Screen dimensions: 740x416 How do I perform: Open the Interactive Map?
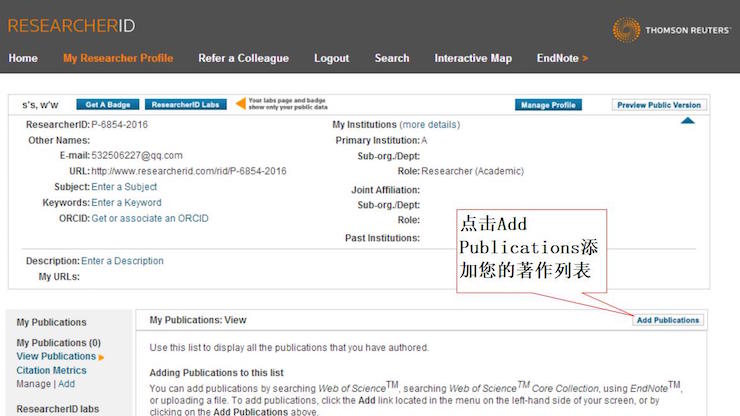(x=473, y=58)
